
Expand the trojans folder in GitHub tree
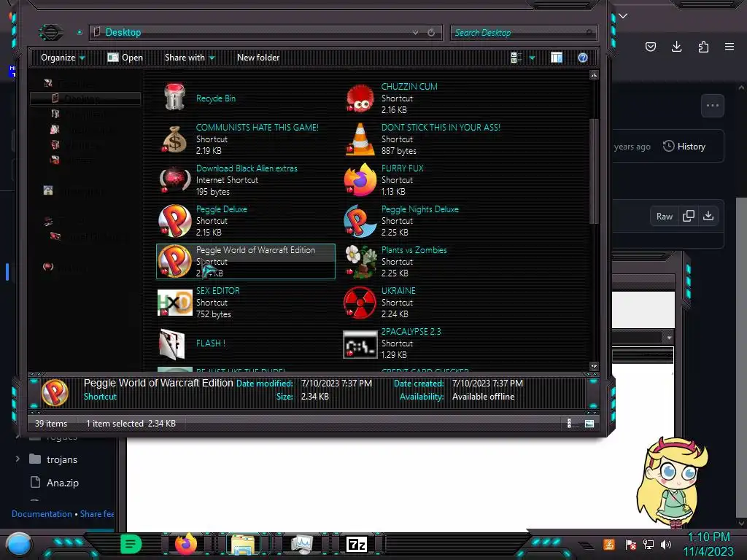[18, 459]
